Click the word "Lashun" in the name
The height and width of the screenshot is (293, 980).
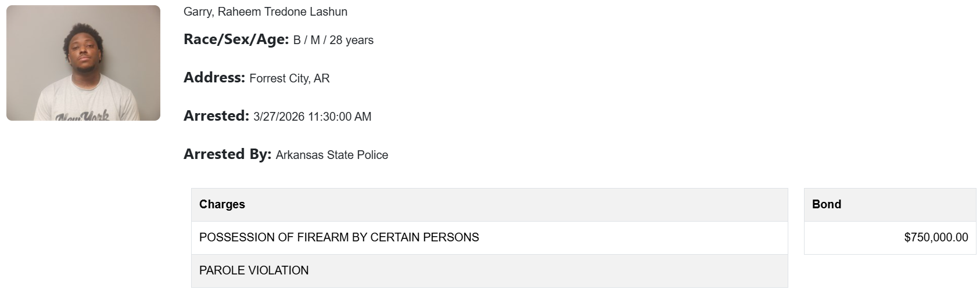point(328,12)
